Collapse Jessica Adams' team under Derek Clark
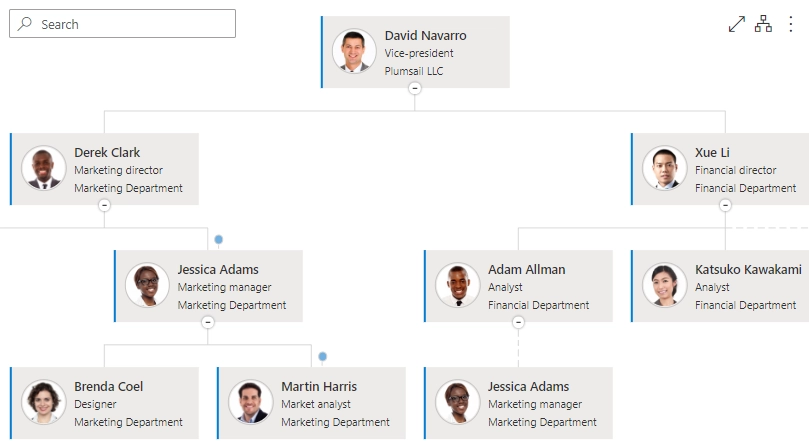This screenshot has height=448, width=809. click(207, 323)
